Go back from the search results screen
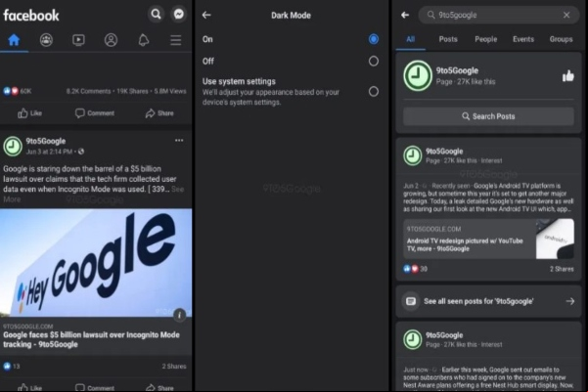Screen dimensions: 588x392 (405, 15)
